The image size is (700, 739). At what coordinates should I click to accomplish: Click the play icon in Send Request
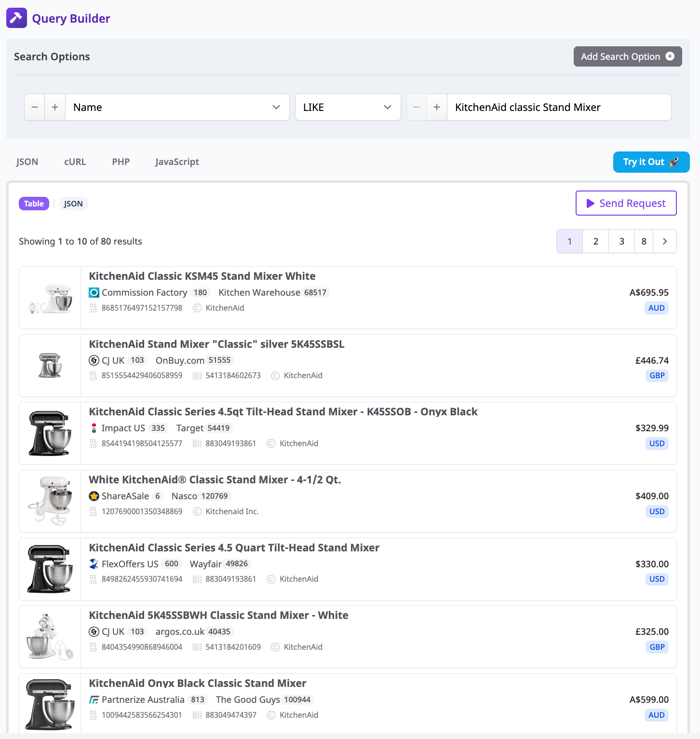click(590, 204)
